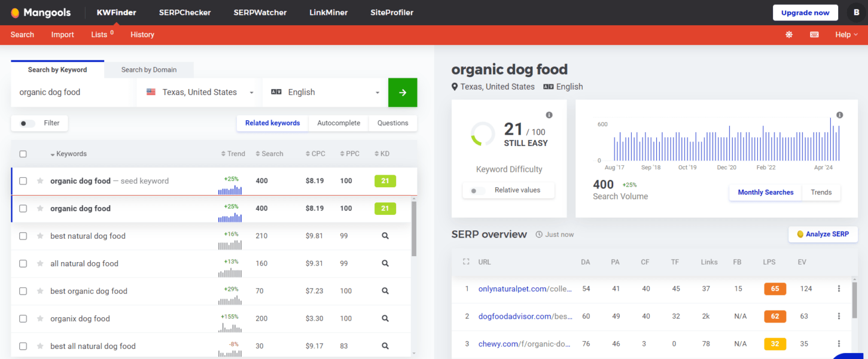This screenshot has height=359, width=868.
Task: Select all keywords with the header checkbox
Action: click(23, 154)
